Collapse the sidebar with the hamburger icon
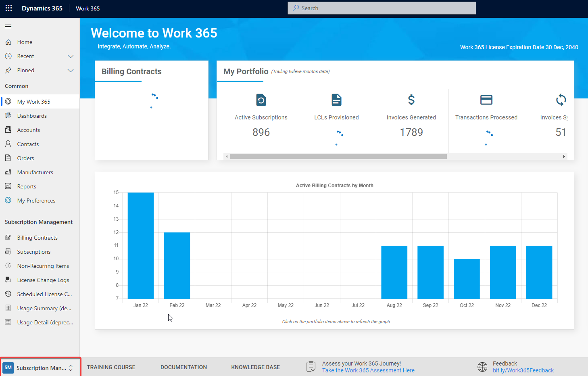This screenshot has width=588, height=376. click(8, 27)
